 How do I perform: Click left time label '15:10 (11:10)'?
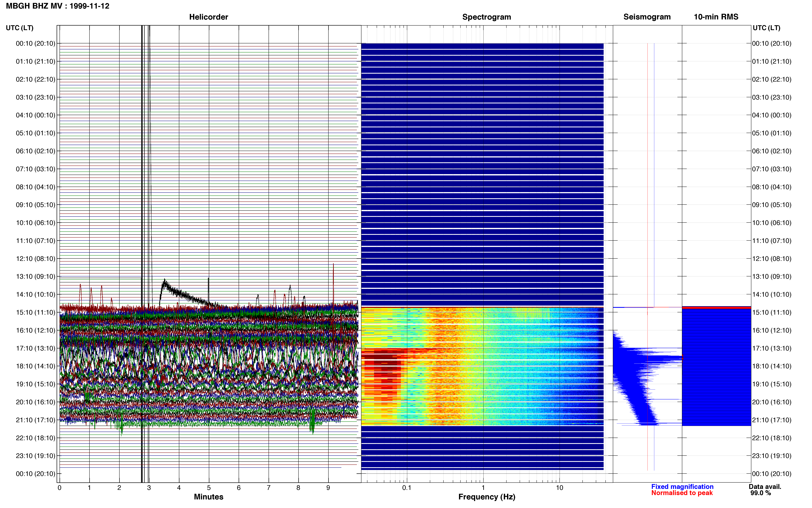pyautogui.click(x=36, y=313)
